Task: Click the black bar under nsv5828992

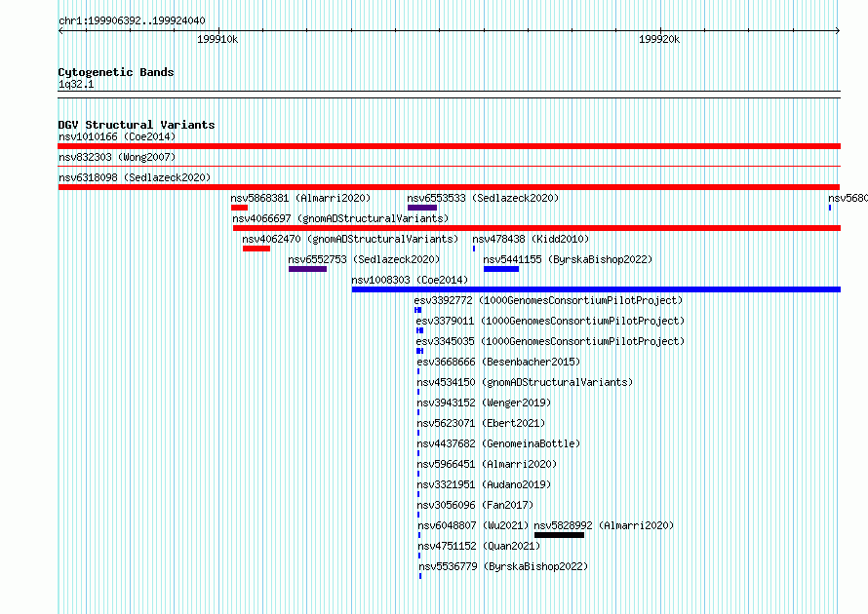Action: click(x=559, y=535)
